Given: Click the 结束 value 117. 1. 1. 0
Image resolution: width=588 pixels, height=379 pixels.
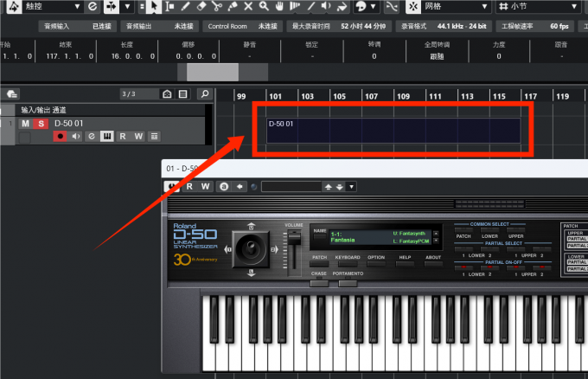Looking at the screenshot, I should pos(70,56).
